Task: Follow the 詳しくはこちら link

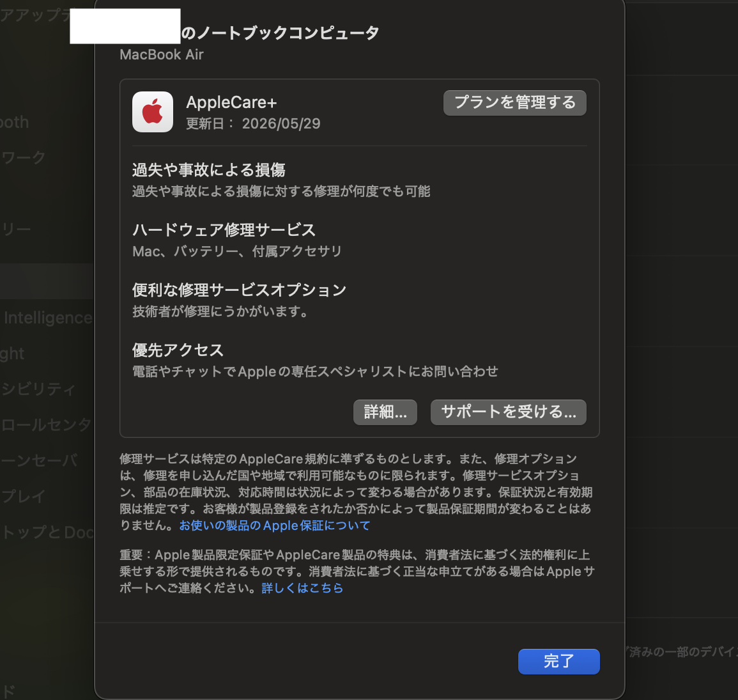Action: pos(302,588)
